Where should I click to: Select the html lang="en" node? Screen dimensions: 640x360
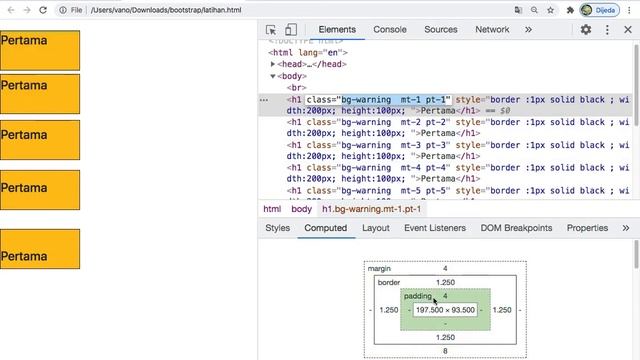click(308, 53)
